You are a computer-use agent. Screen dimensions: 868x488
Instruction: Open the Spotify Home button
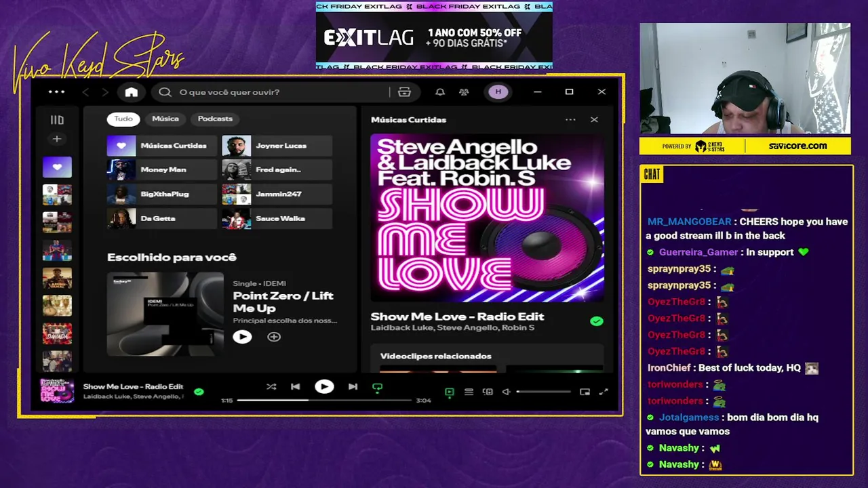pos(131,92)
